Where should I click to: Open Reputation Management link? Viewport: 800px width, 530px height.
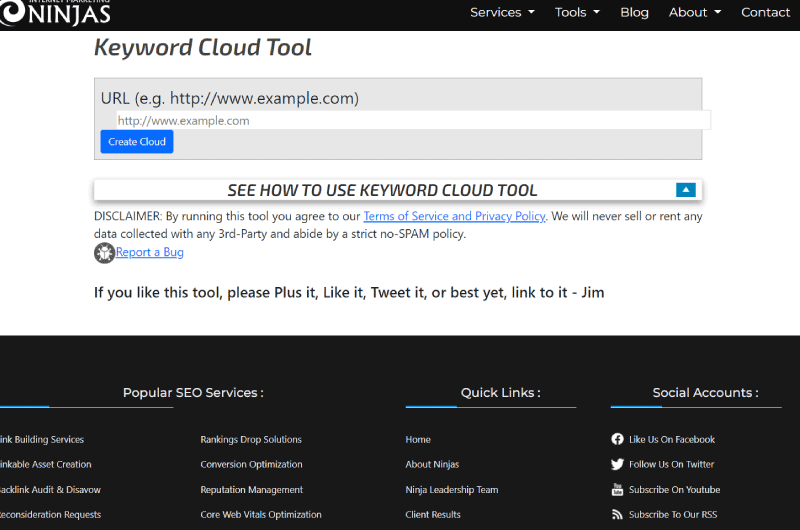click(252, 490)
